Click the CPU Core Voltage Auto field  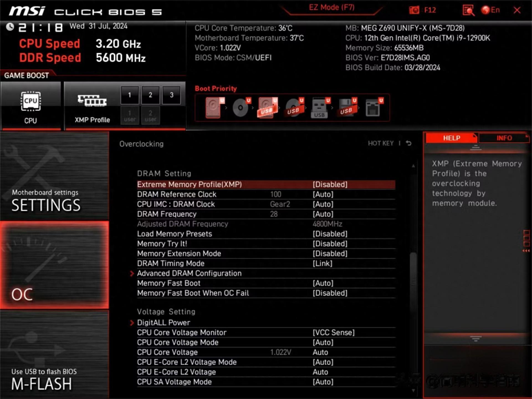coord(320,352)
